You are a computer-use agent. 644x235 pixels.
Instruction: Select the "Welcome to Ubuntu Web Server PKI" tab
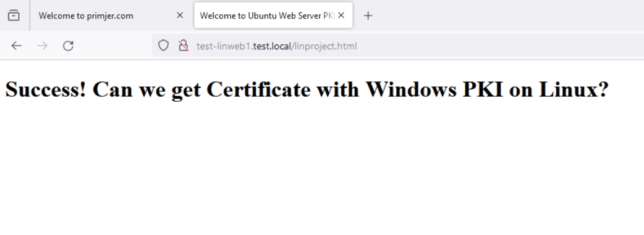273,15
